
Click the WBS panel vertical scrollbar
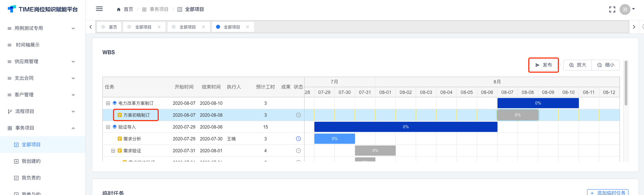(626, 83)
